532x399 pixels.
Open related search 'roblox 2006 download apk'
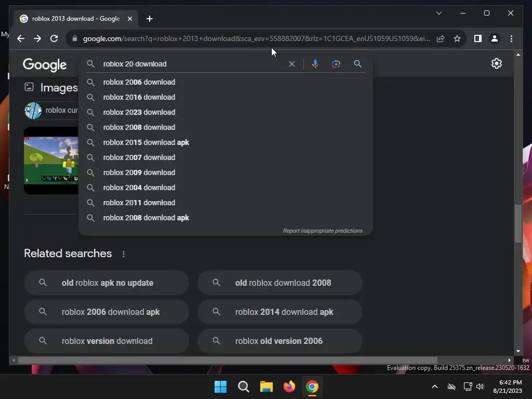click(106, 312)
